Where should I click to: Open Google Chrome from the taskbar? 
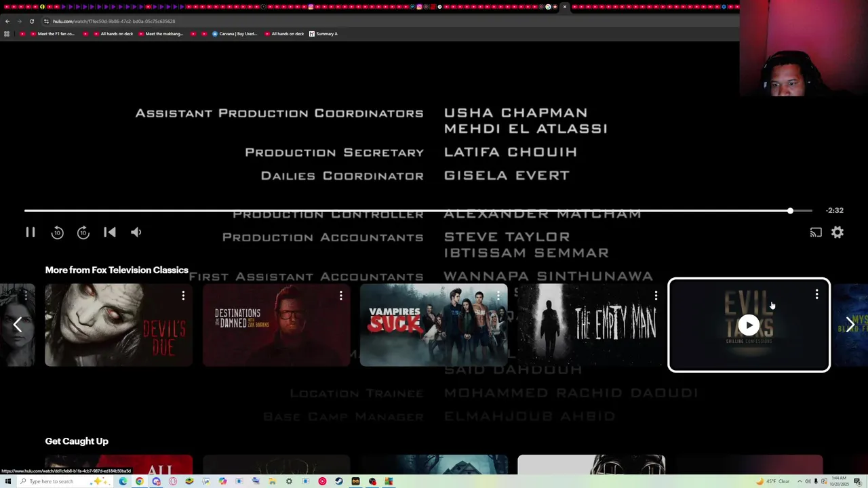(140, 481)
